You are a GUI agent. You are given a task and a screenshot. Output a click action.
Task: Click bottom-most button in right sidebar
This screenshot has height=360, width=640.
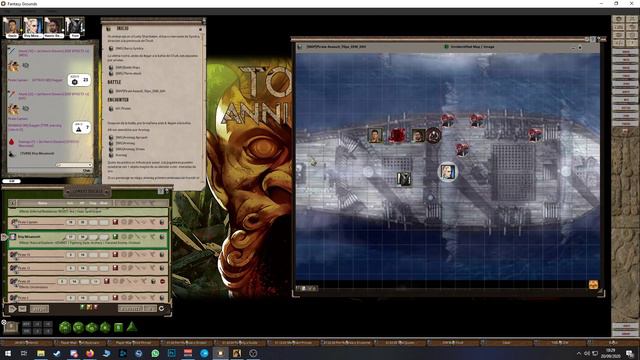pos(626,333)
